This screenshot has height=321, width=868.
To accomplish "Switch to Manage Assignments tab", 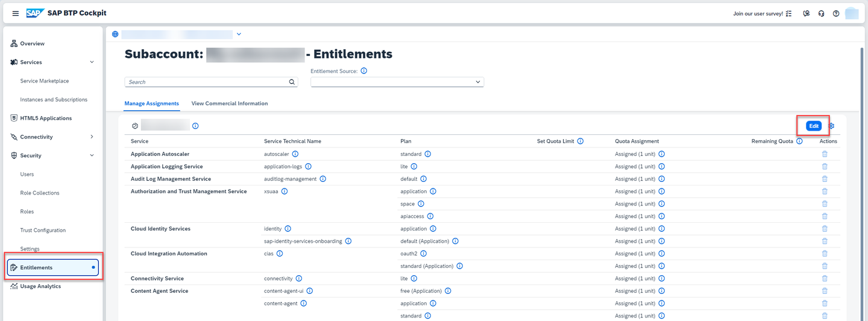I will tap(152, 104).
